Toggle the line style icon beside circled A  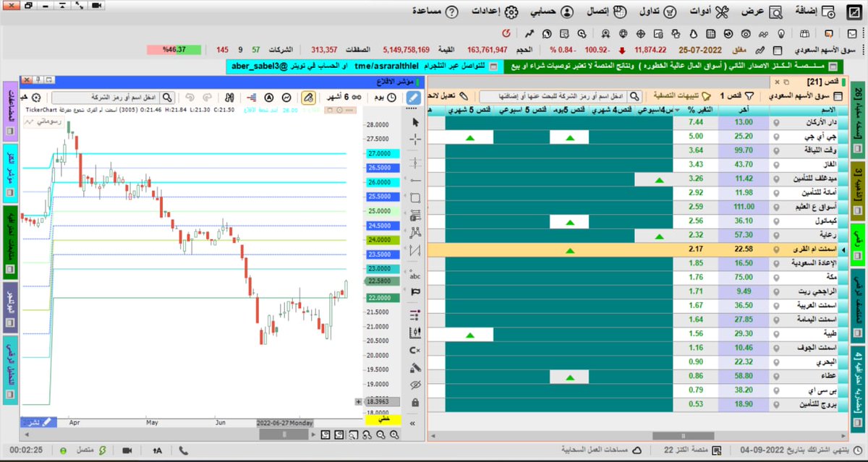click(286, 97)
